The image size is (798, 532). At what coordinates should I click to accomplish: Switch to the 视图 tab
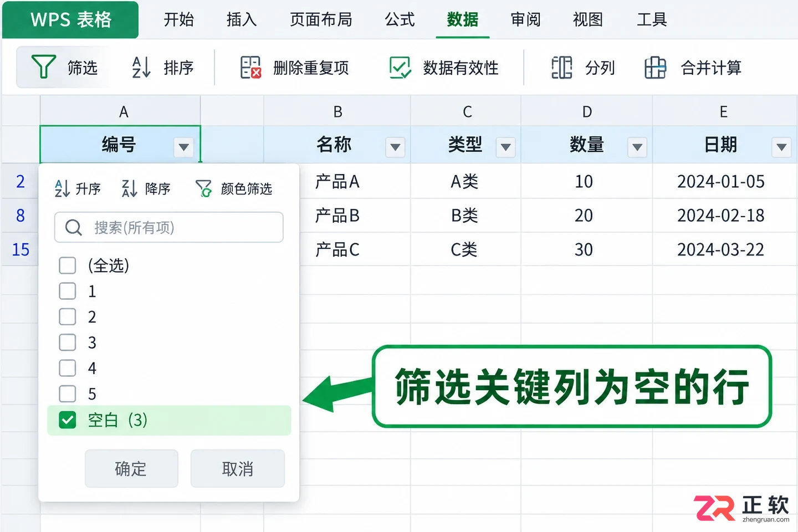click(x=588, y=19)
